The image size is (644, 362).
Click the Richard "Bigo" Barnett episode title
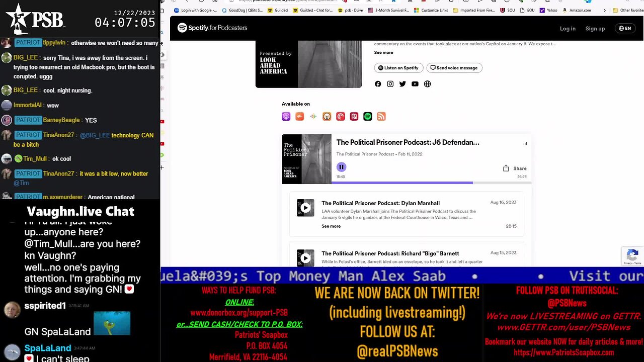(390, 253)
